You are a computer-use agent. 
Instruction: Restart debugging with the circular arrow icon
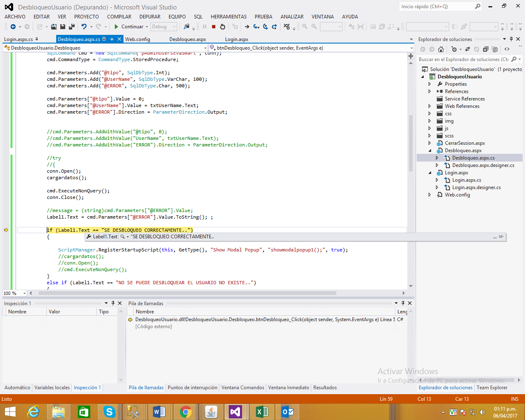(x=223, y=27)
